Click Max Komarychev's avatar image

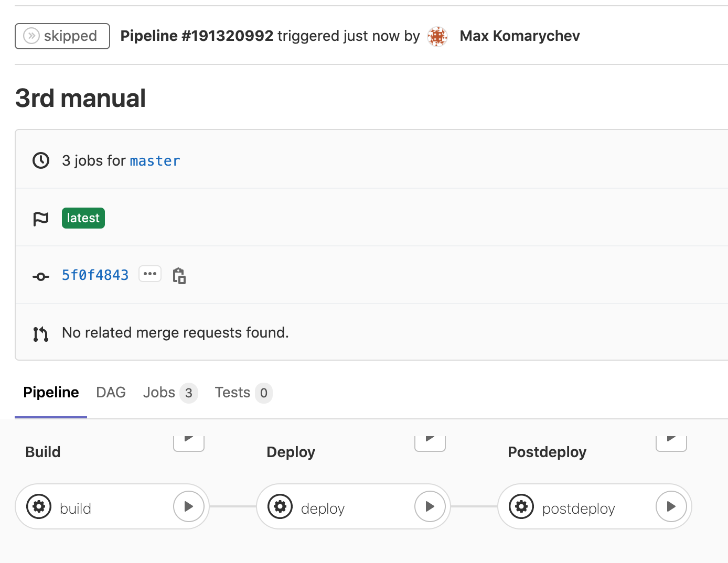pyautogui.click(x=437, y=36)
